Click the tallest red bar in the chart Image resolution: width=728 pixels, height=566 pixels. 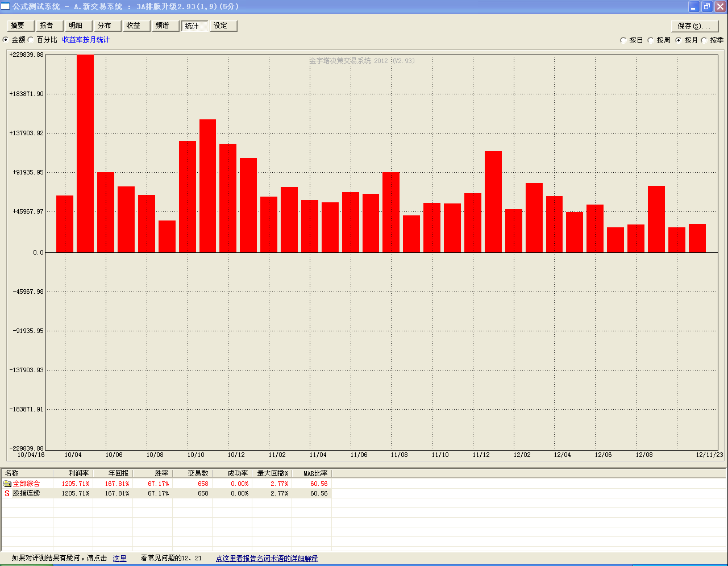tap(85, 153)
